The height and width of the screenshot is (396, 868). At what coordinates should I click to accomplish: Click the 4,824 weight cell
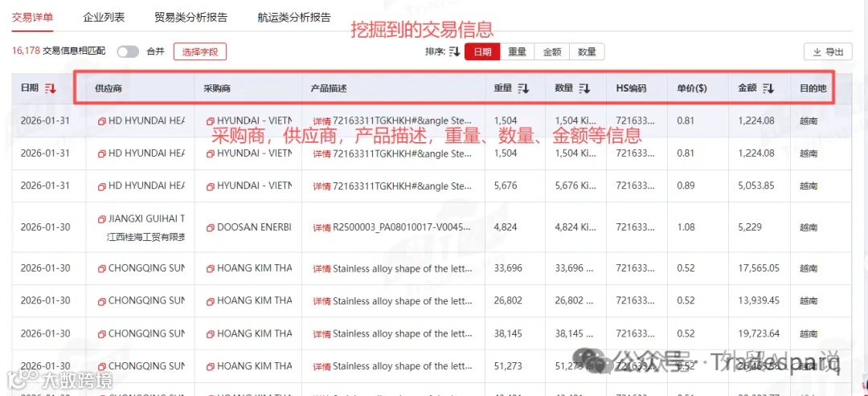[x=506, y=227]
